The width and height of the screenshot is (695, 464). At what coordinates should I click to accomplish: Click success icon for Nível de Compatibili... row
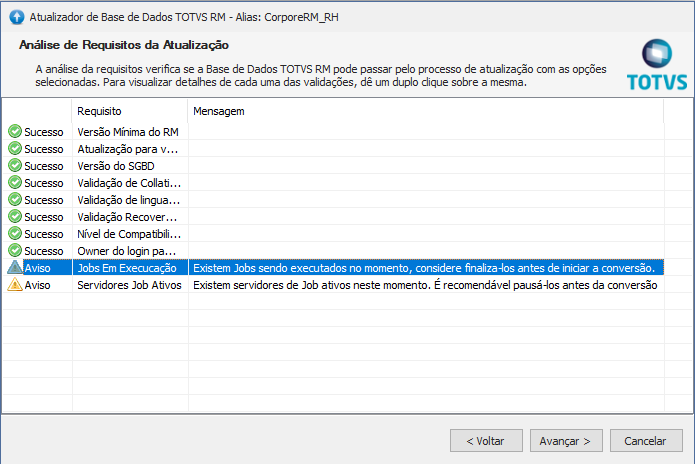pyautogui.click(x=15, y=233)
